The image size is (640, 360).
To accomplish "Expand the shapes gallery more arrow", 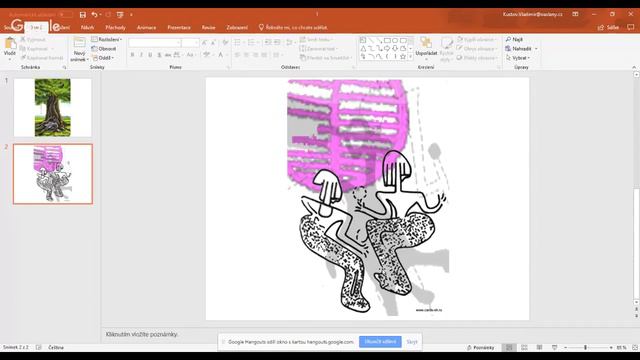I will (410, 57).
